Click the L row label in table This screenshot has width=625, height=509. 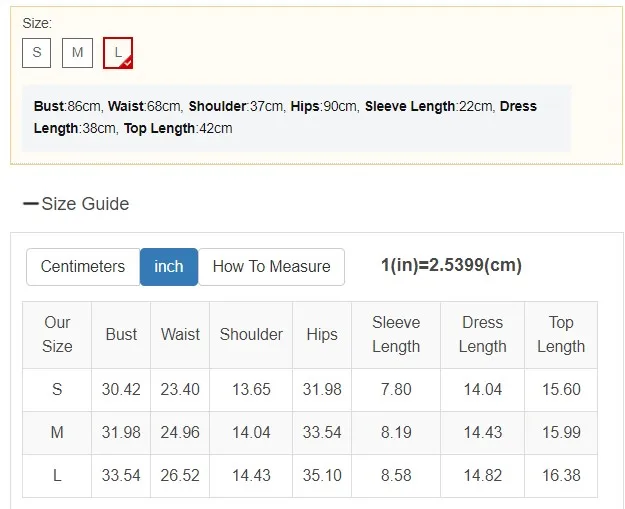(57, 476)
